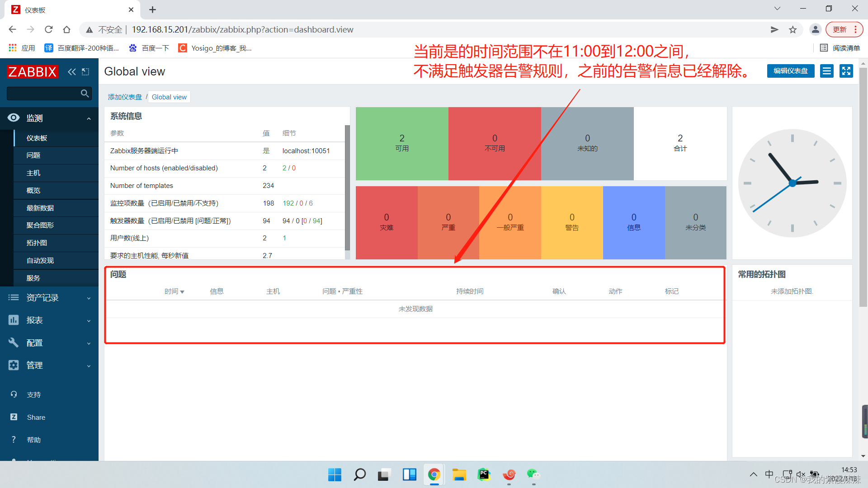Open File Explorer from taskbar
This screenshot has width=868, height=488.
[459, 474]
